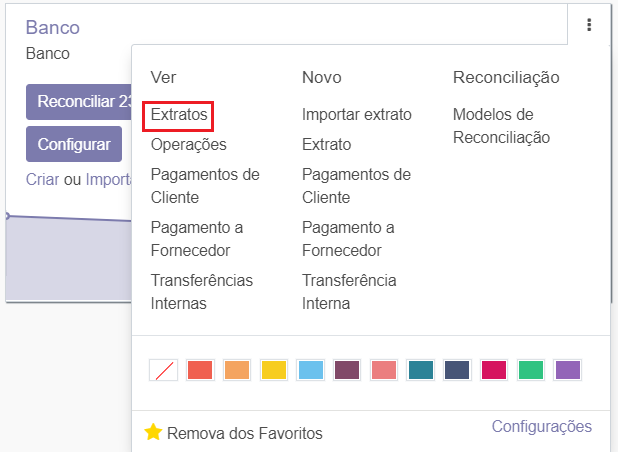Pick the orange color swatch

(x=237, y=370)
